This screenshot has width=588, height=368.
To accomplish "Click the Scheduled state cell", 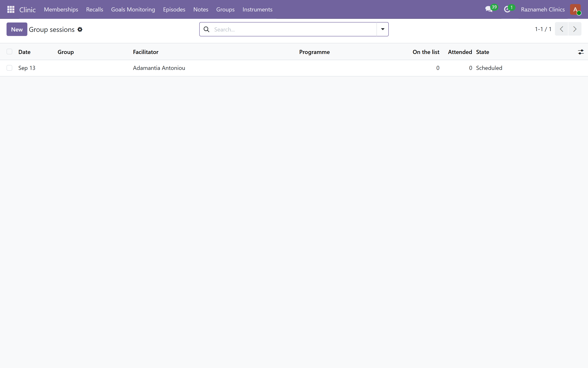I will 489,68.
